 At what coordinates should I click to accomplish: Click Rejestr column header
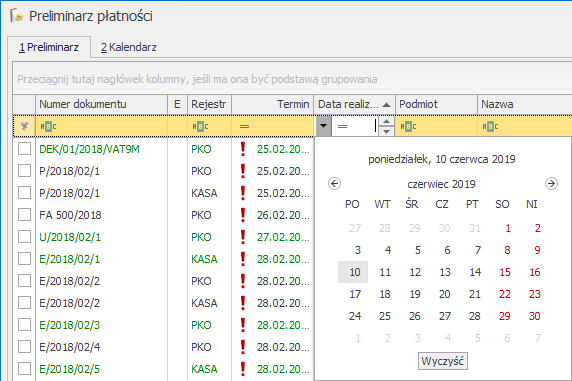209,104
